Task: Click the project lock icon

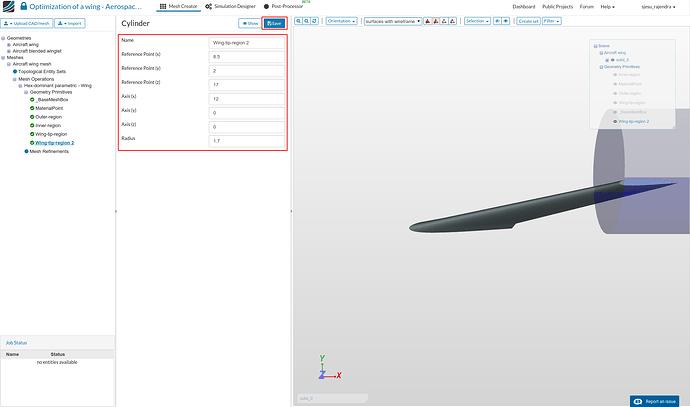Action: (23, 6)
